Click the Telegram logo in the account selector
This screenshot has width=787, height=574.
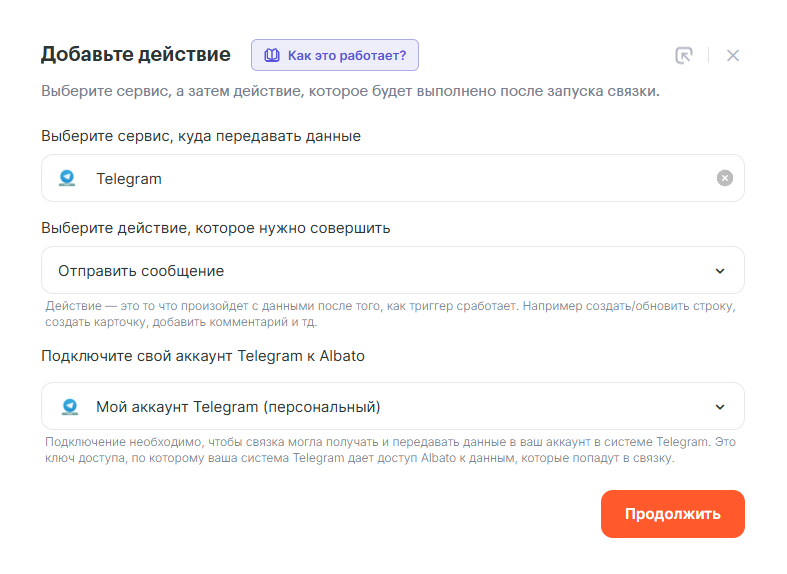coord(69,407)
